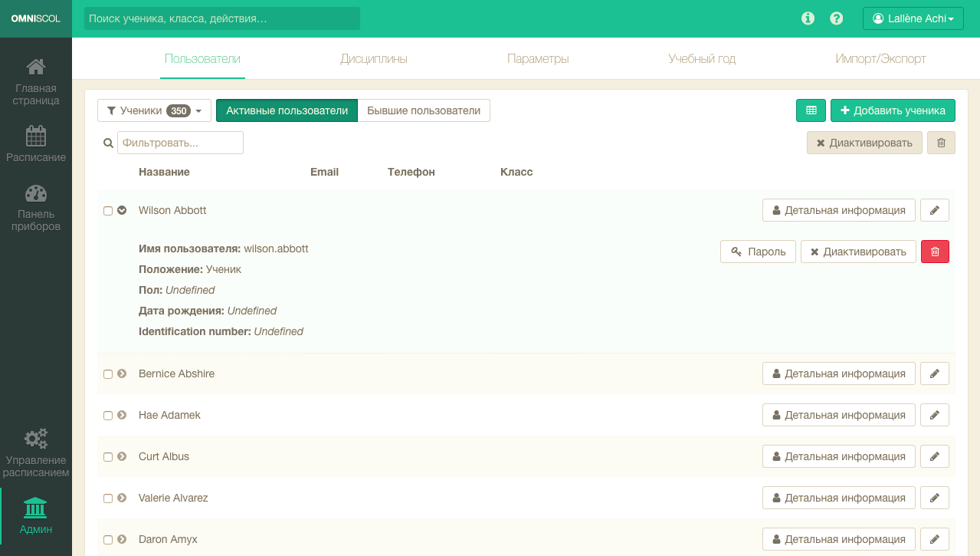Click the question mark help icon

tap(837, 18)
